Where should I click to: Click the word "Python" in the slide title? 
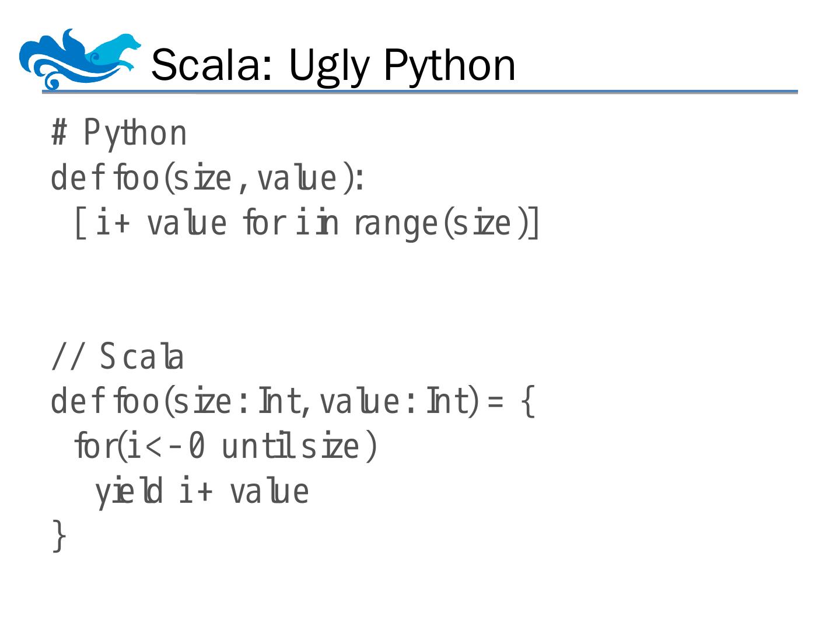pyautogui.click(x=449, y=65)
